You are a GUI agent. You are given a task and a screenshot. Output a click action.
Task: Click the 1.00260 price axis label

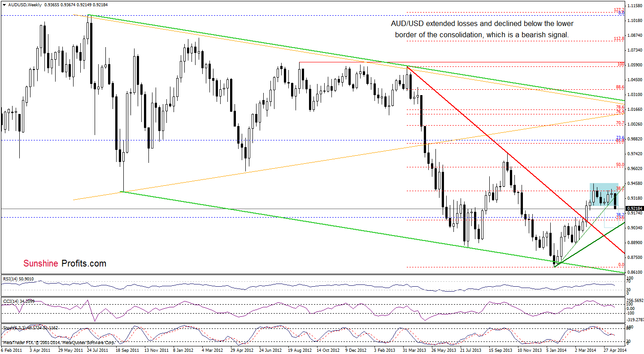pyautogui.click(x=634, y=124)
